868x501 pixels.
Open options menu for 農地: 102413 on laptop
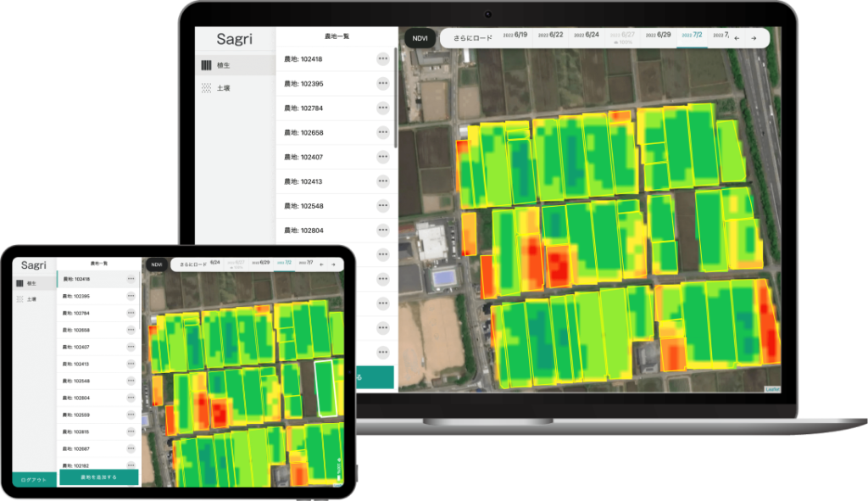pos(382,181)
